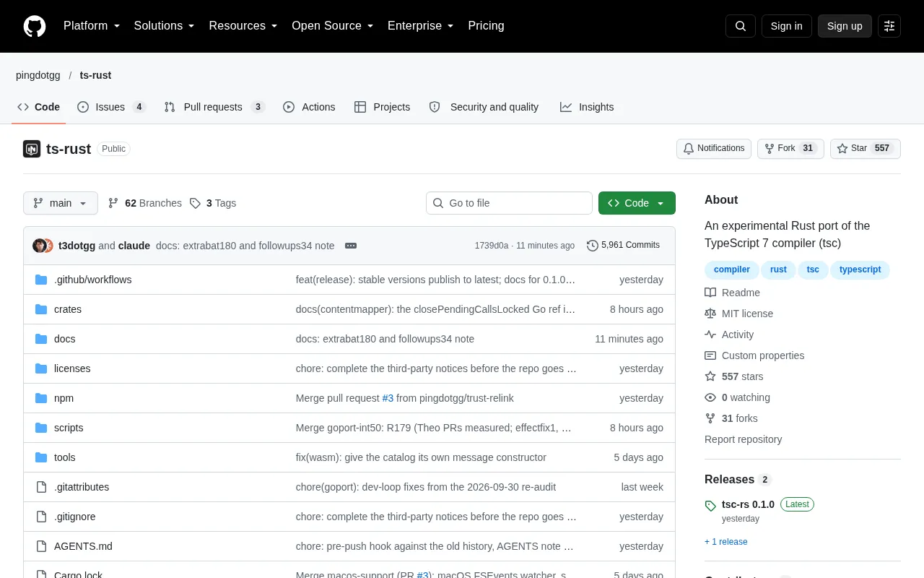Open the 62 Branches link
This screenshot has height=578, width=924.
[x=145, y=203]
